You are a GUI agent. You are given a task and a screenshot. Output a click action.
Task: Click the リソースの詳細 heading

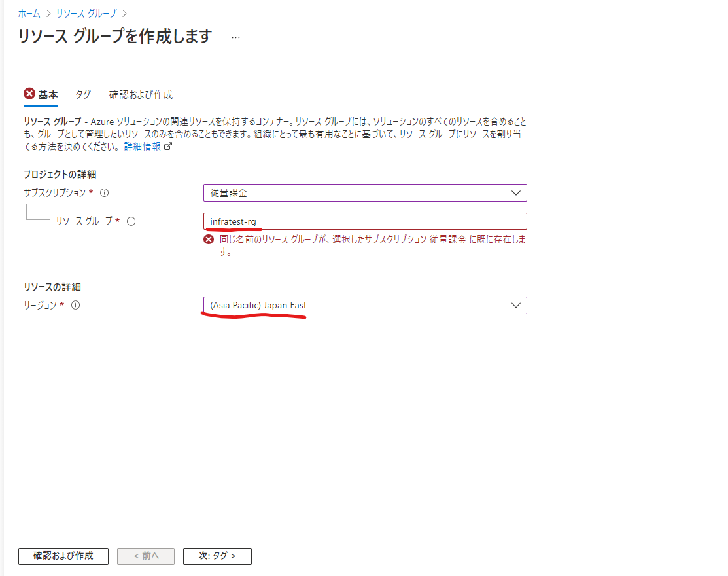tap(52, 287)
